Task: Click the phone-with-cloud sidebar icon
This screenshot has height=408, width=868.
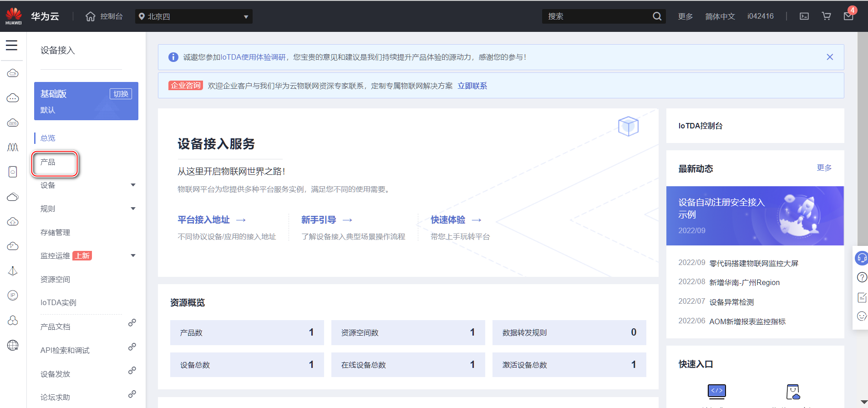Action: [13, 172]
